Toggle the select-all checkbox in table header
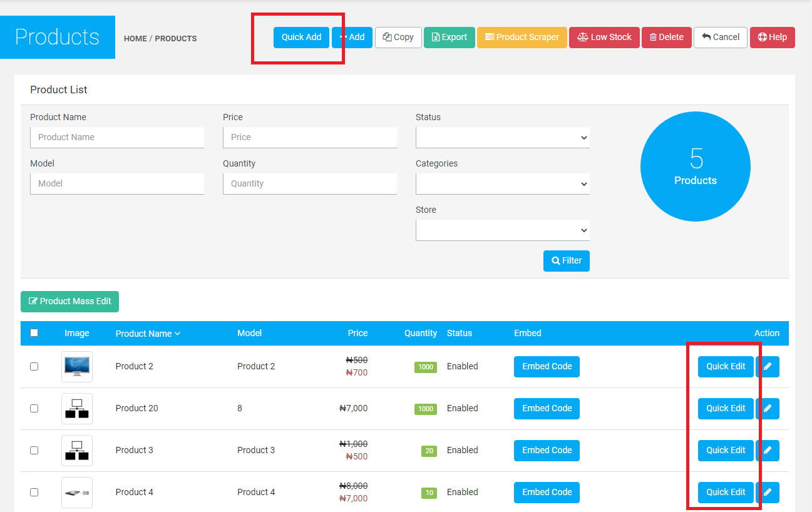The image size is (812, 512). [x=34, y=333]
